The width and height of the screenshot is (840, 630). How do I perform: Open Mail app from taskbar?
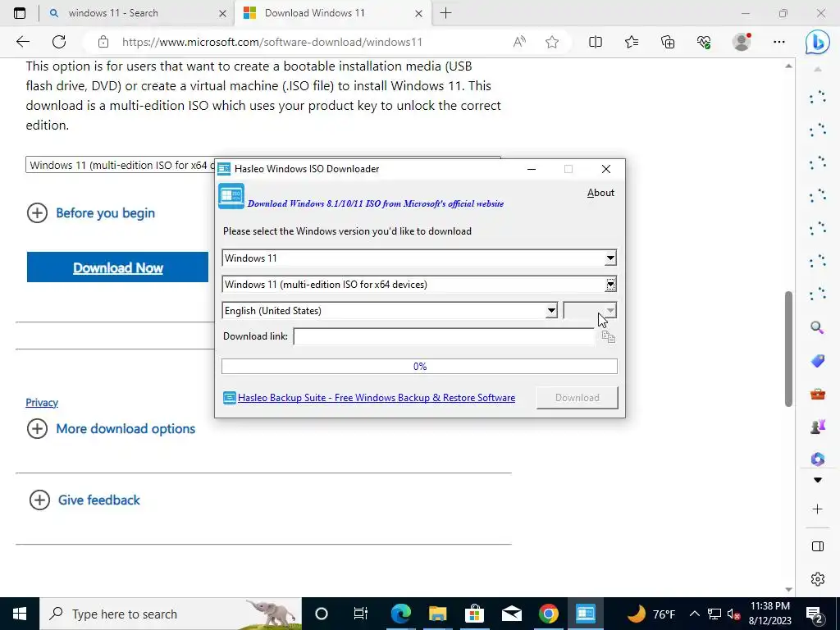[x=511, y=614]
